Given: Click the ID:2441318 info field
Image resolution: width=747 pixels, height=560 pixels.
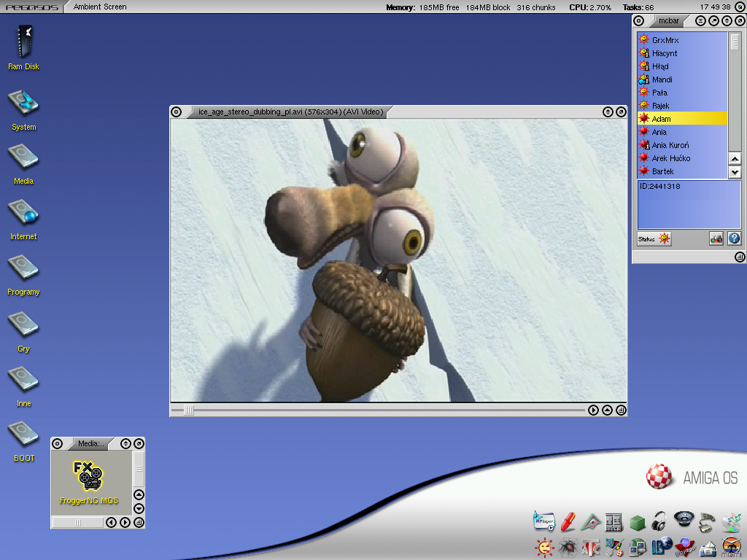Looking at the screenshot, I should [x=689, y=205].
